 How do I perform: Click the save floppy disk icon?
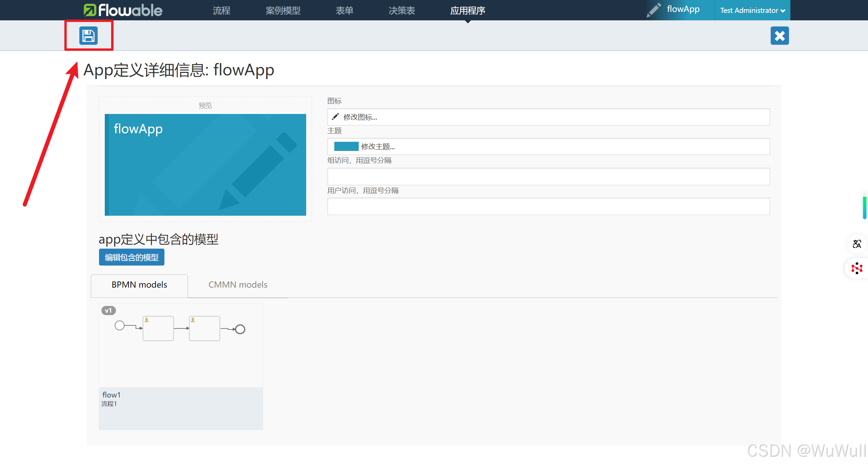88,36
